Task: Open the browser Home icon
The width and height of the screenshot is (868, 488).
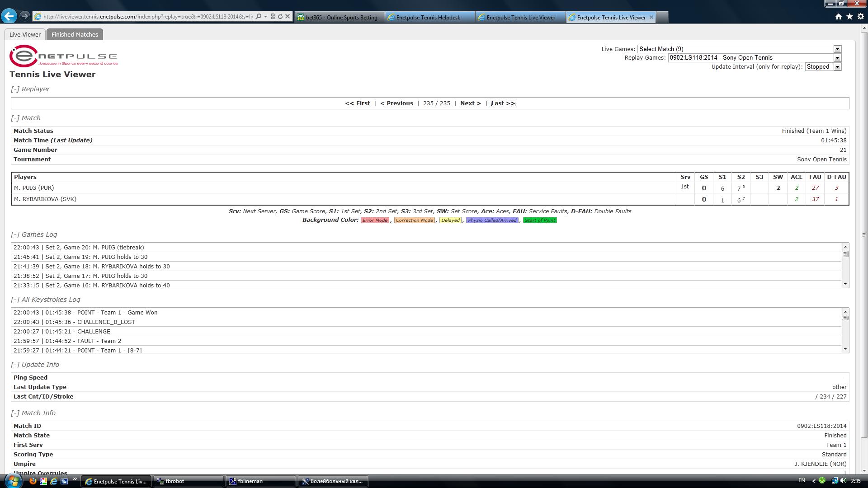Action: pos(839,17)
